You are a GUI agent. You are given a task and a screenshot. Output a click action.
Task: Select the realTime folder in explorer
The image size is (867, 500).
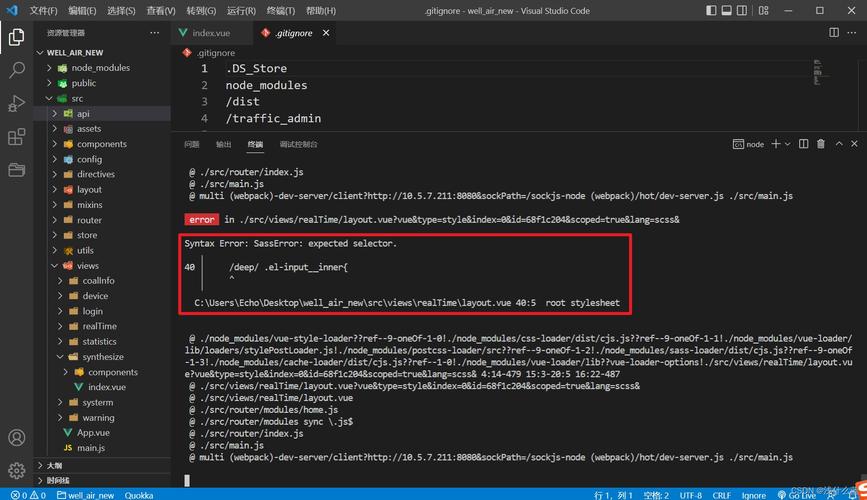coord(100,326)
